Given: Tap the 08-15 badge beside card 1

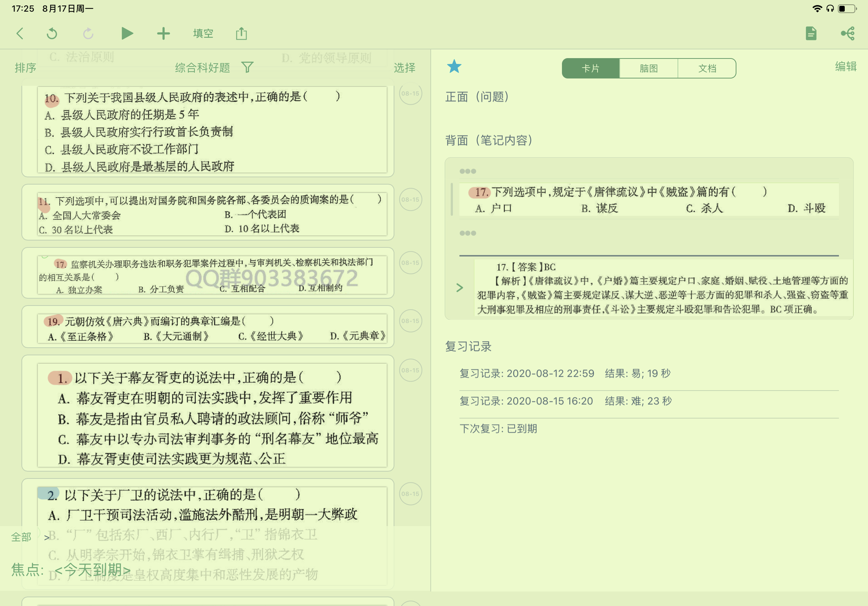Looking at the screenshot, I should pos(410,370).
